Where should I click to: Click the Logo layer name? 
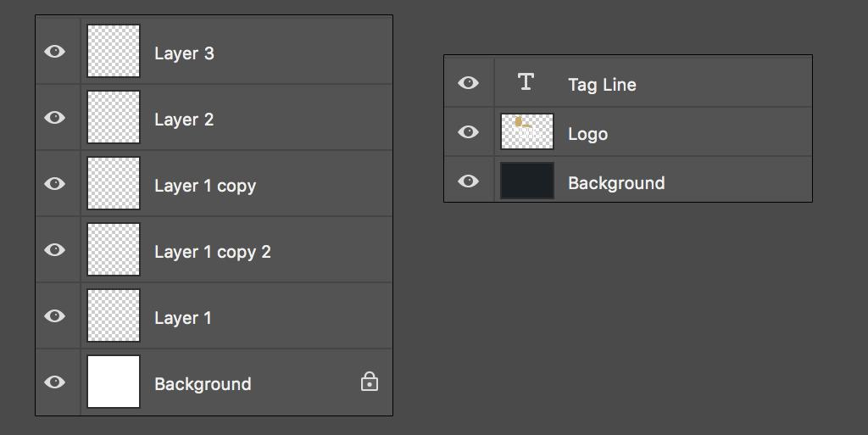point(587,134)
